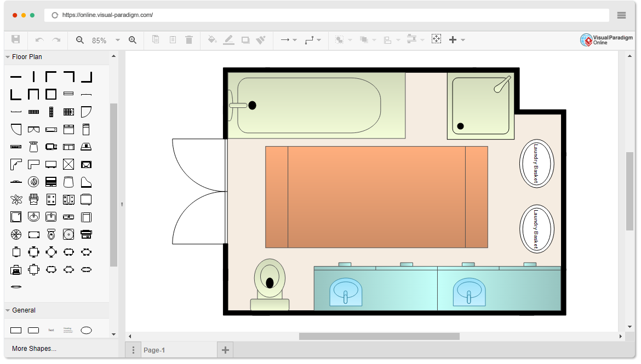
Task: Collapse the Floor Plan shape palette
Action: point(8,57)
